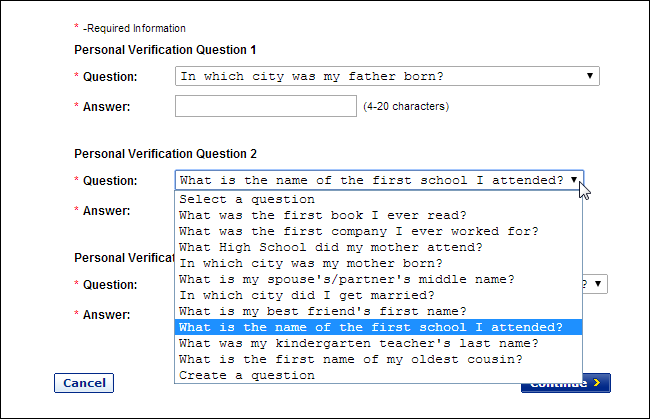
Task: Open the Question 3 dropdown arrow
Action: click(x=597, y=284)
